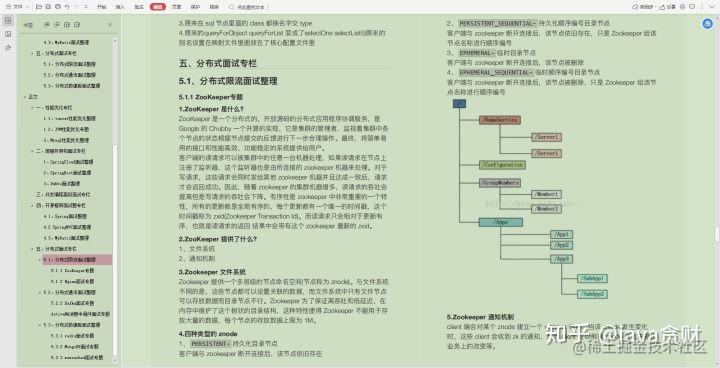Click the save icon in toolbar

(48, 7)
